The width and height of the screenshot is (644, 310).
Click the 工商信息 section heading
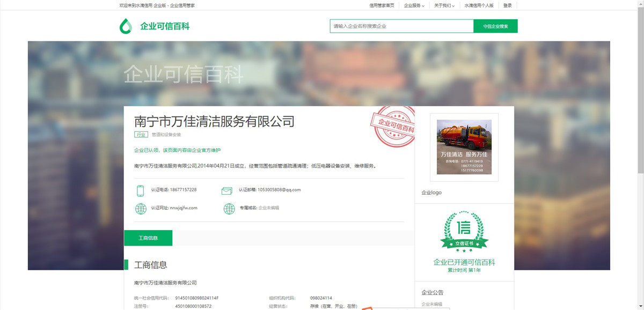click(150, 265)
